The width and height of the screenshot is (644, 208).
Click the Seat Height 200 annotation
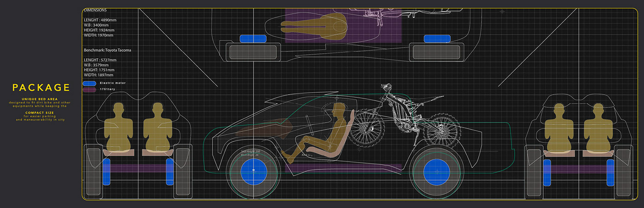pos(250,151)
